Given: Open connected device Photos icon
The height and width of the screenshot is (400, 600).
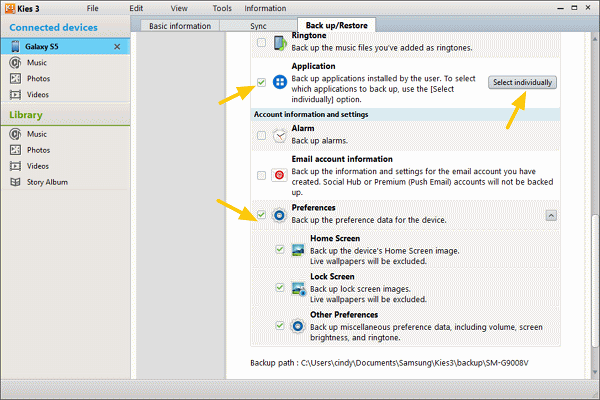Looking at the screenshot, I should 15,78.
